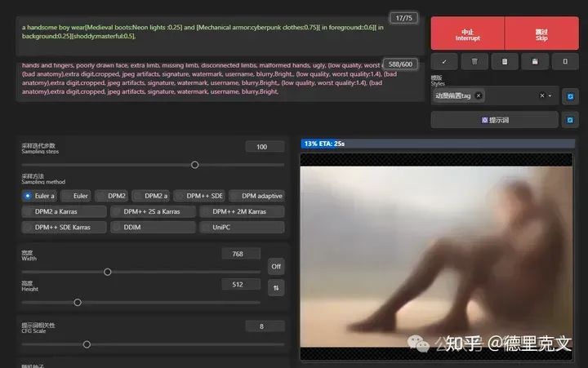
Task: Refresh the Styles list with the blue icon
Action: pyautogui.click(x=570, y=96)
